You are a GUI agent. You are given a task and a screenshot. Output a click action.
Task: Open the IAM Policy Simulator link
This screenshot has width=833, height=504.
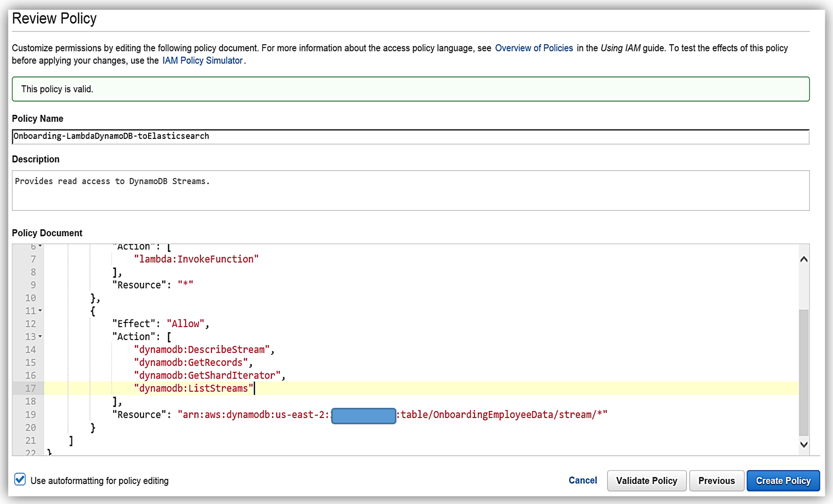202,61
